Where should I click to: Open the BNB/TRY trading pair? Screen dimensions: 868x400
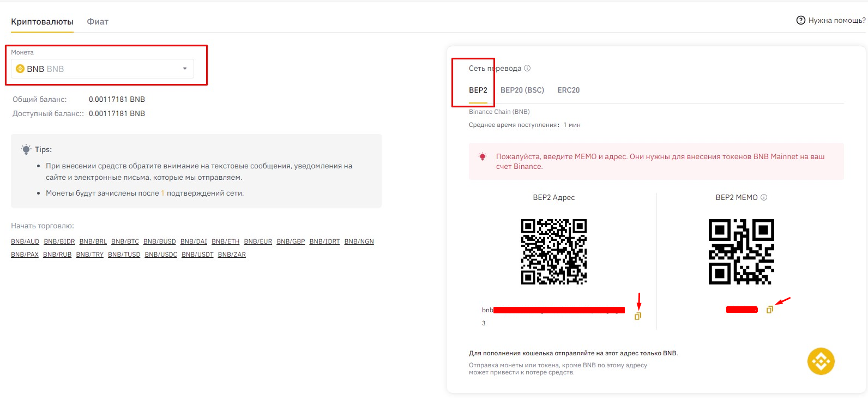(90, 254)
